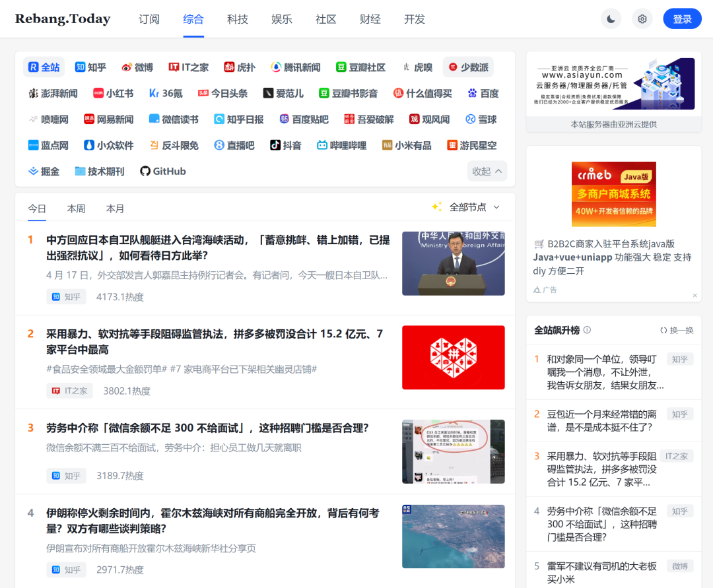Image resolution: width=713 pixels, height=588 pixels.
Task: Select the 微信读书 source icon
Action: pyautogui.click(x=174, y=119)
